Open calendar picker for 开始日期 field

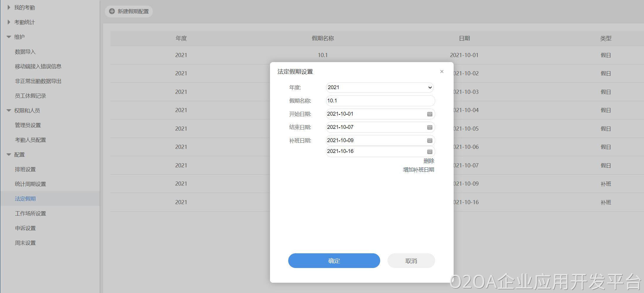(x=430, y=114)
